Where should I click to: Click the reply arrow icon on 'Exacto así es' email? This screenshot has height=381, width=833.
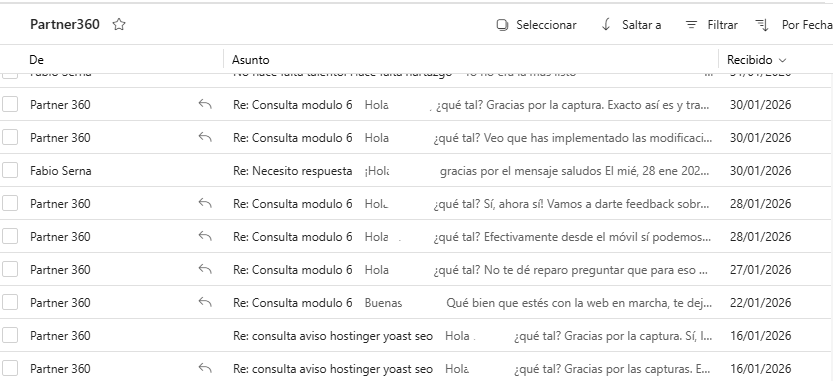(x=205, y=104)
